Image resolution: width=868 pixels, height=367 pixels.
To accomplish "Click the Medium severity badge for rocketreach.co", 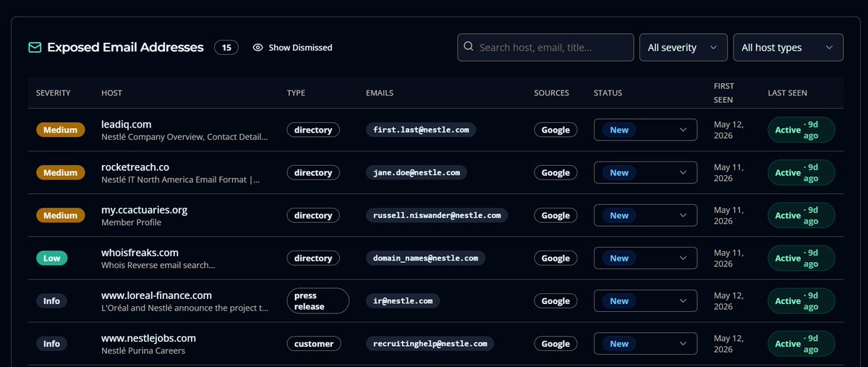I will 60,173.
